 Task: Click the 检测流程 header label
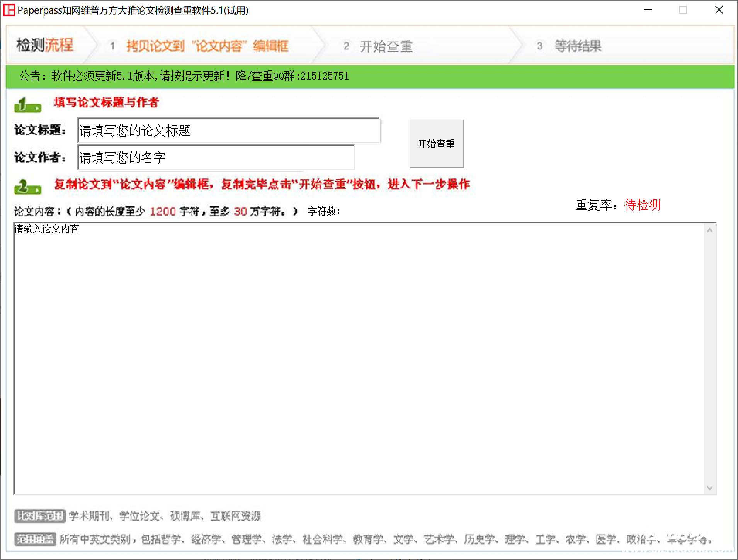tap(45, 45)
